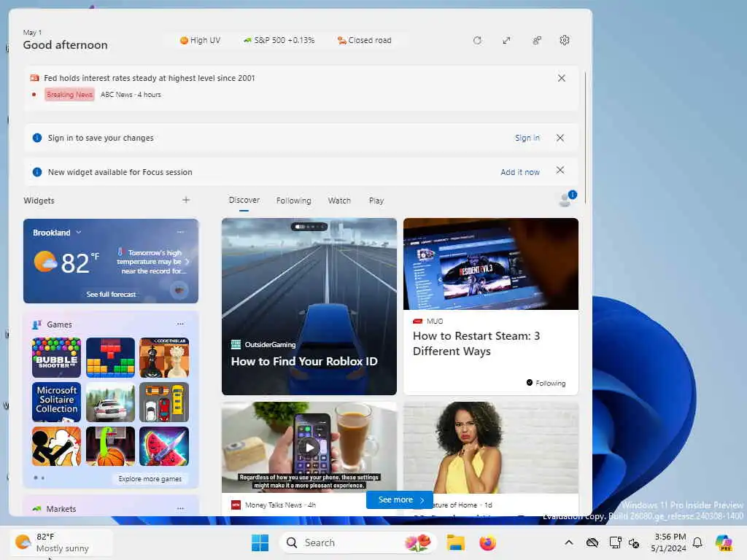Play the Money Talks News video
Viewport: 747px width, 560px height.
click(309, 448)
